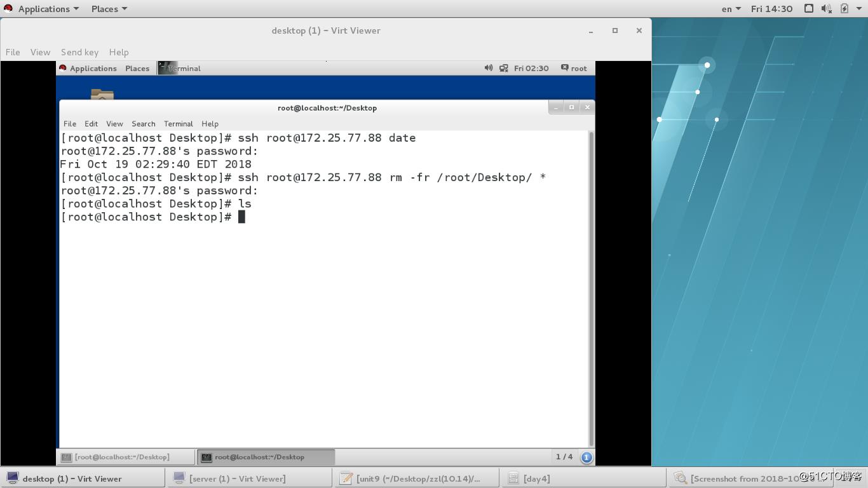Image resolution: width=868 pixels, height=488 pixels.
Task: Click the host battery power icon
Action: 844,9
